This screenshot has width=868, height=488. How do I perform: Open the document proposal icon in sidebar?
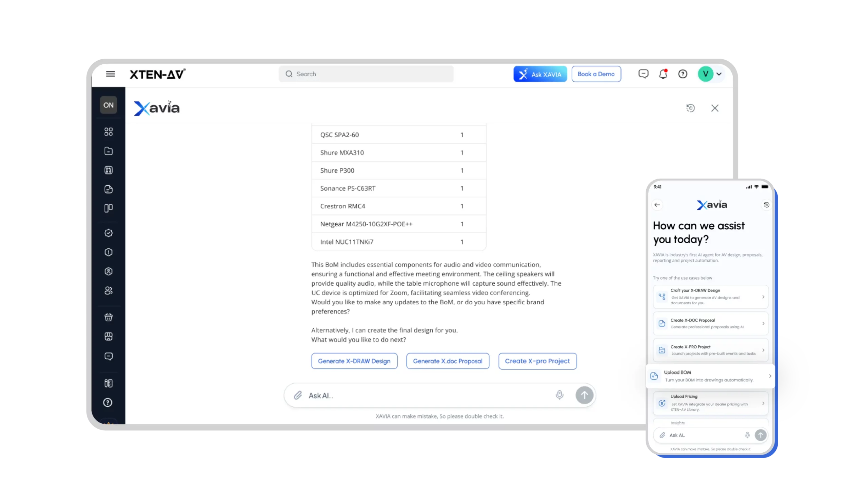coord(108,189)
